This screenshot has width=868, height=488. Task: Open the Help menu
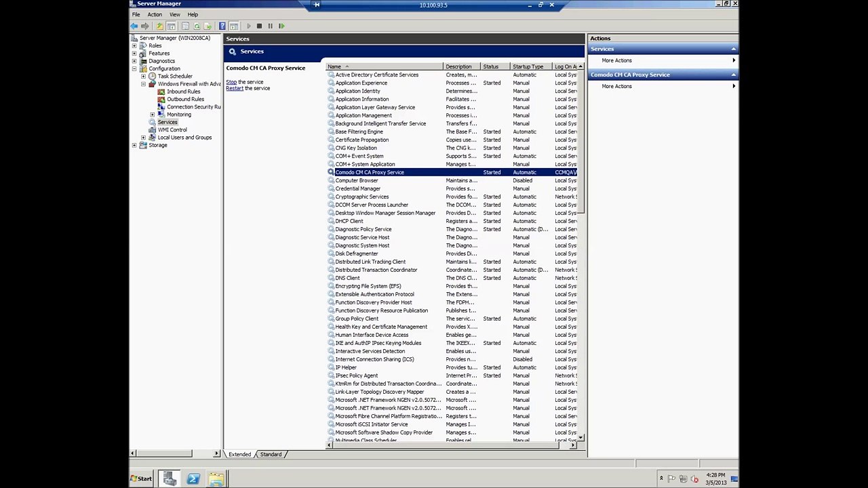pyautogui.click(x=193, y=14)
